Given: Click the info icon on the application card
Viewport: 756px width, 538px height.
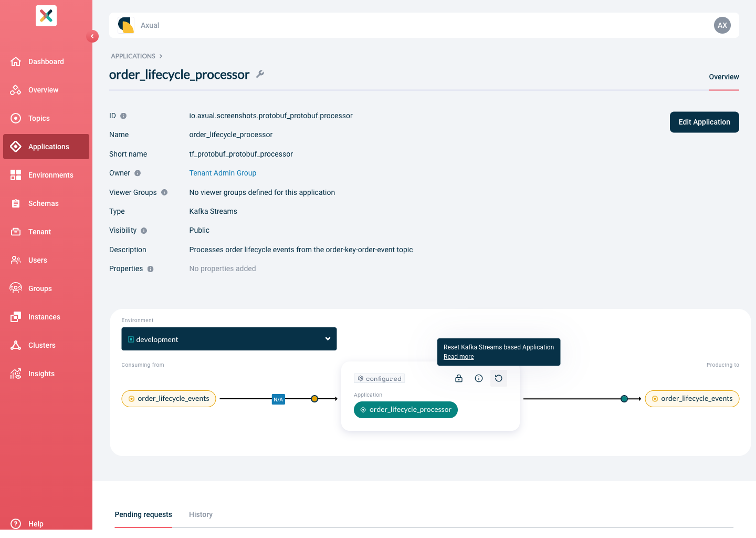Looking at the screenshot, I should [x=479, y=378].
